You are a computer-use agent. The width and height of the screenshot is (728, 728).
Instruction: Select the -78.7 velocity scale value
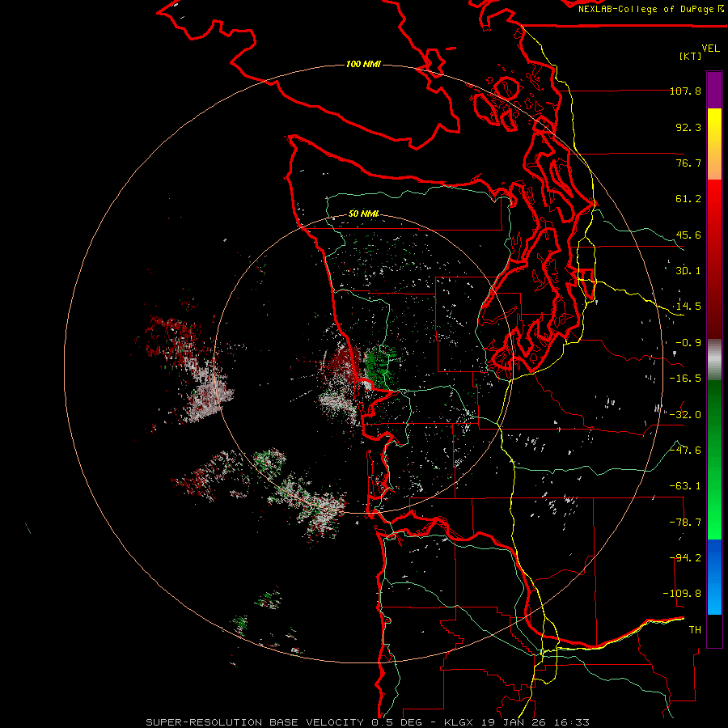pyautogui.click(x=685, y=523)
